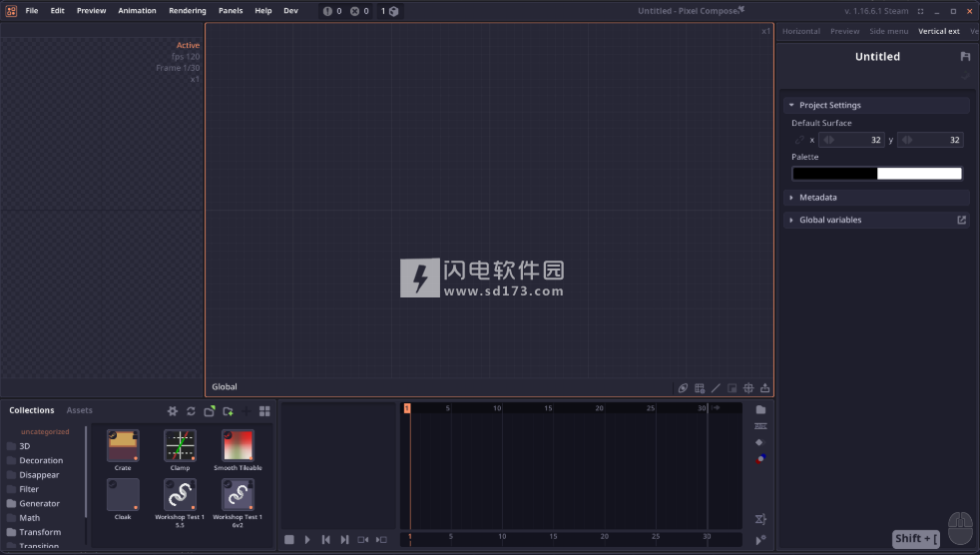Open the Help menu
This screenshot has height=555, width=980.
pyautogui.click(x=263, y=11)
